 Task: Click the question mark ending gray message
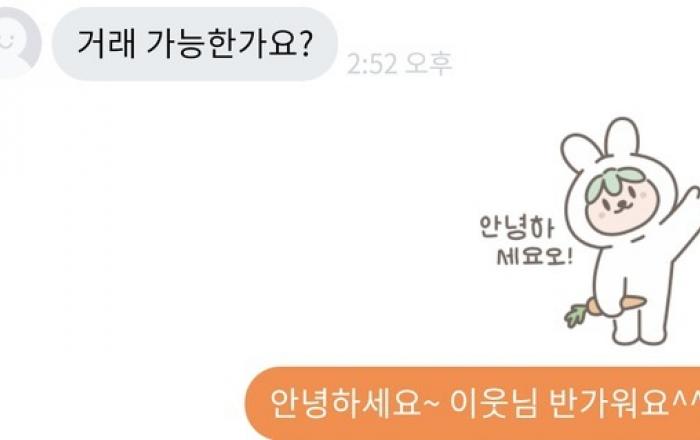(x=306, y=44)
